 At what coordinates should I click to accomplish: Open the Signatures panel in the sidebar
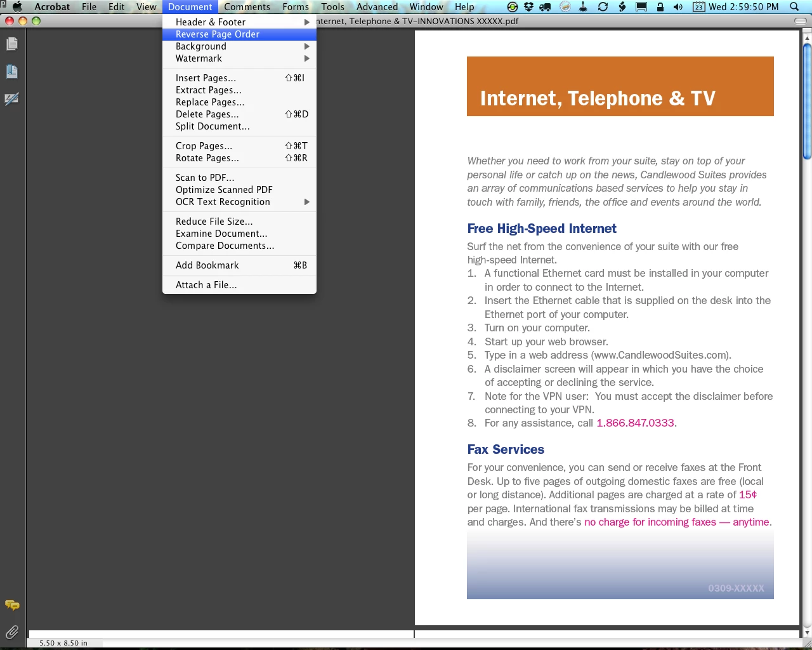tap(11, 98)
